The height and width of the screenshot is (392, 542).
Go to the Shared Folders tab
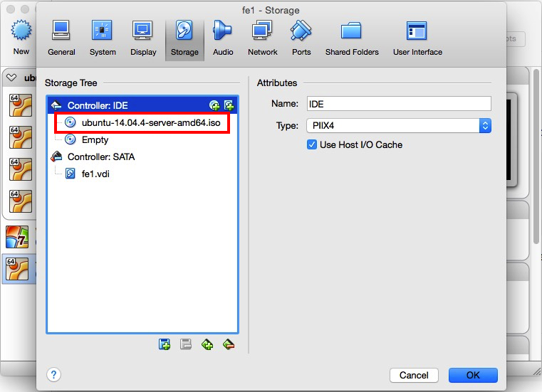(352, 38)
